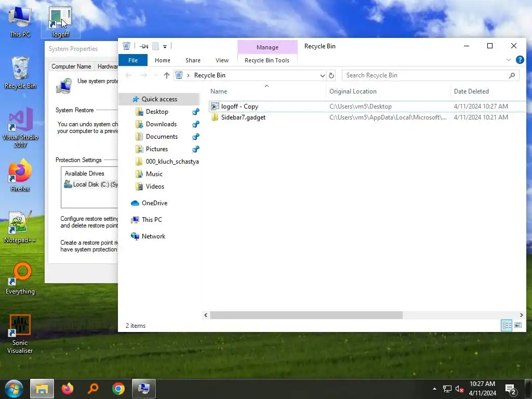Click the Back navigation arrow

point(128,75)
